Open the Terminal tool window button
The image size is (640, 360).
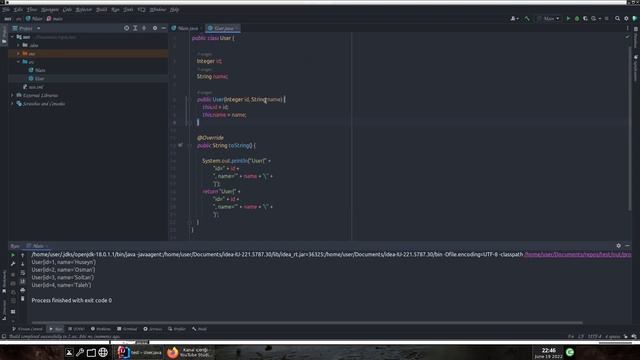click(127, 329)
